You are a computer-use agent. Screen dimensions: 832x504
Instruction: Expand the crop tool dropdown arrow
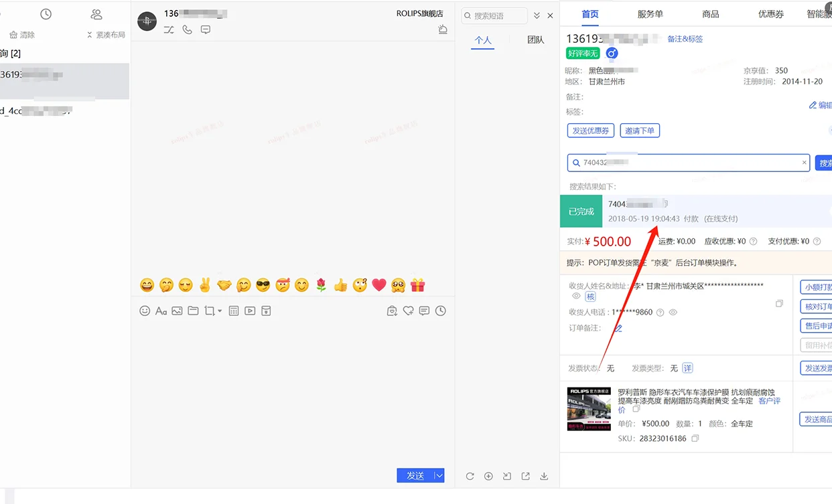tap(220, 311)
